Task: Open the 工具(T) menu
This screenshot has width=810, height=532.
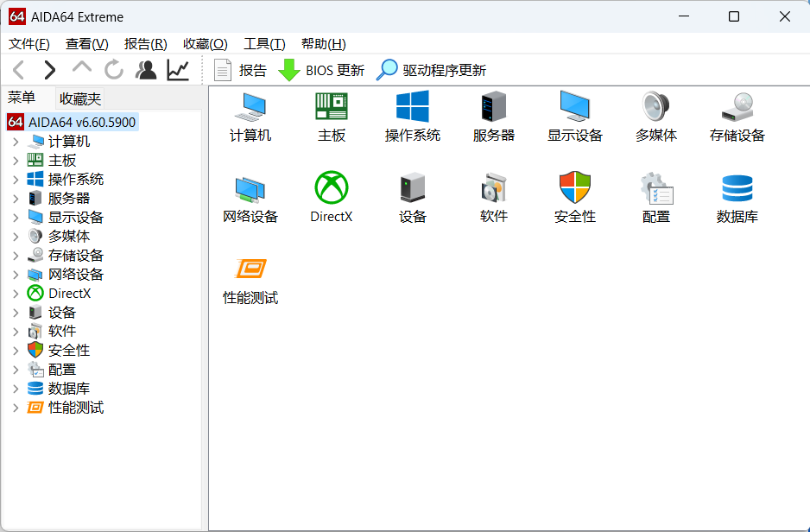Action: point(264,44)
